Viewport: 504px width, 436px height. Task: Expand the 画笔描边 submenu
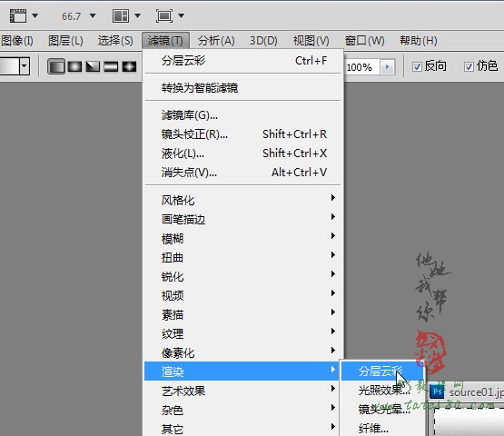pyautogui.click(x=243, y=219)
